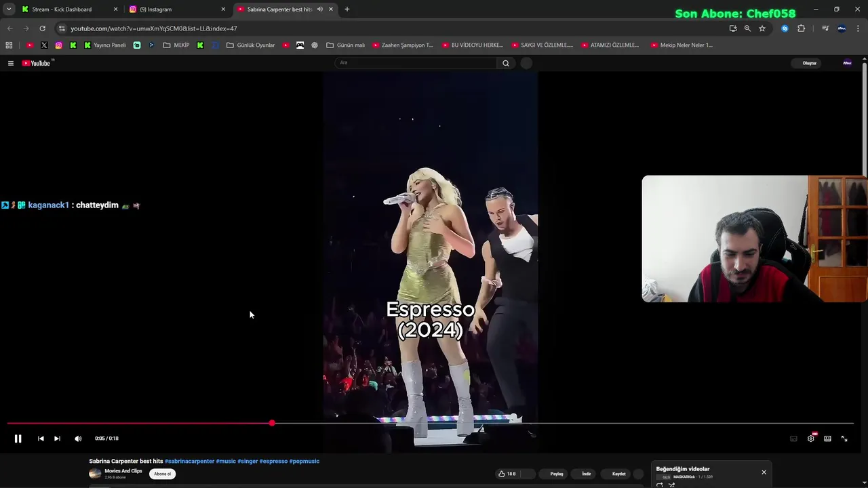Close the Instagram browser tab

pos(223,9)
